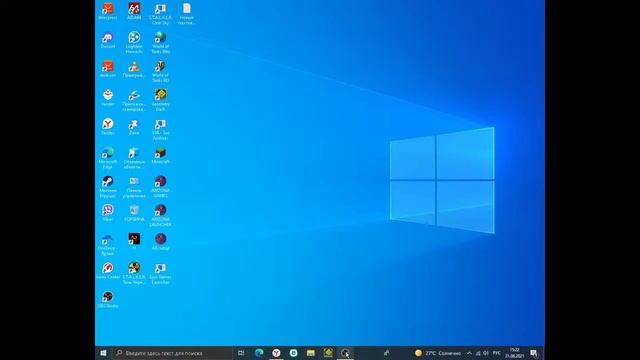Image resolution: width=640 pixels, height=360 pixels.
Task: Open Yandex Browser red Y desktop shortcut
Action: point(108,127)
